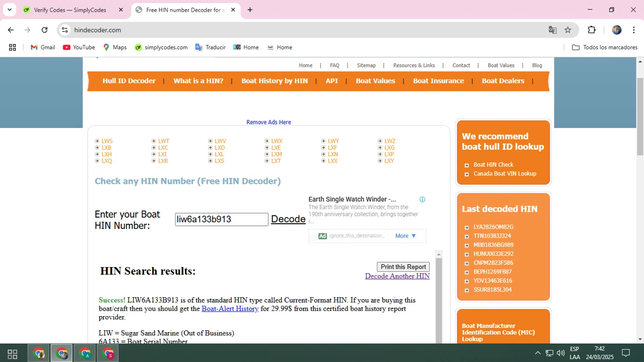Expand the ad More dropdown

(406, 236)
